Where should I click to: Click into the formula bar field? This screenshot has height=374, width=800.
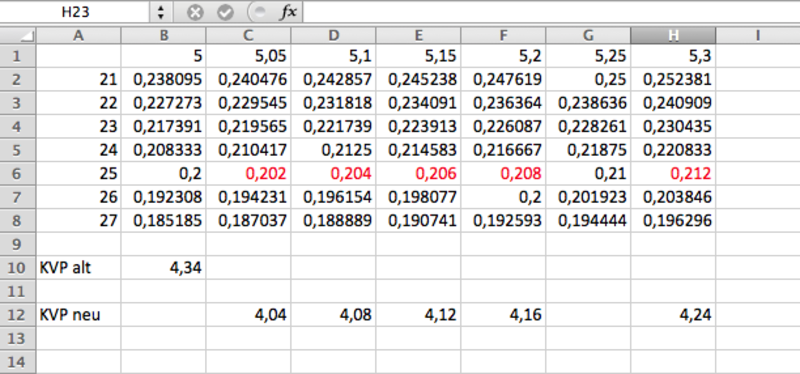pos(551,12)
